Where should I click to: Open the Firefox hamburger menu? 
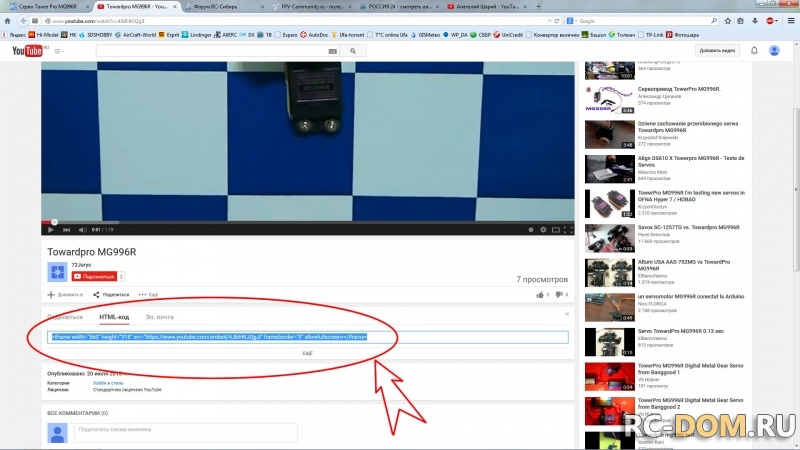pos(791,21)
